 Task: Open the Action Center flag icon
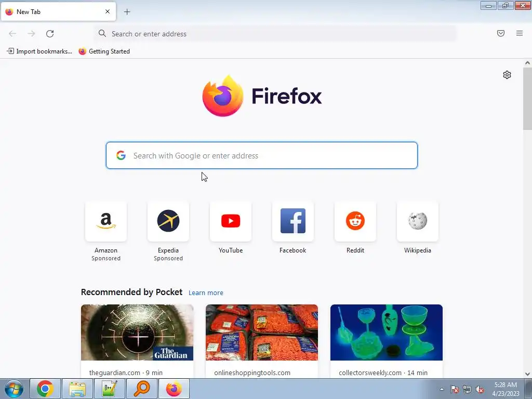(x=455, y=390)
